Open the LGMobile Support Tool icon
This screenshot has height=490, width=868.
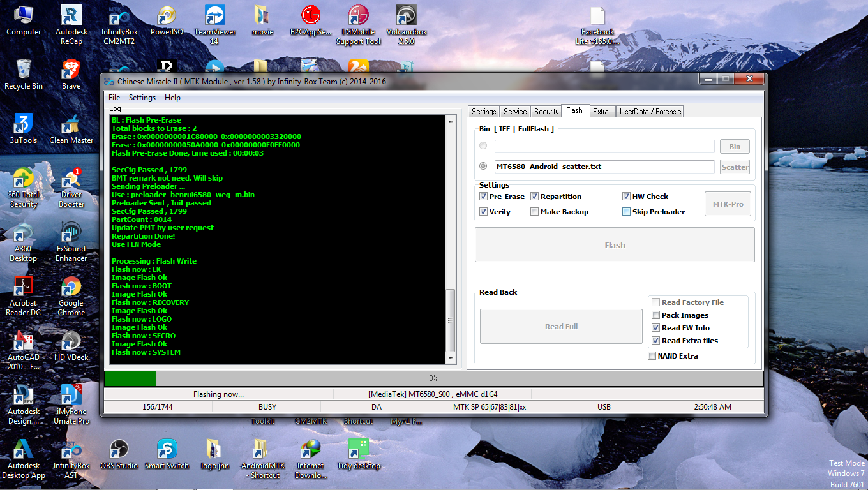[358, 24]
